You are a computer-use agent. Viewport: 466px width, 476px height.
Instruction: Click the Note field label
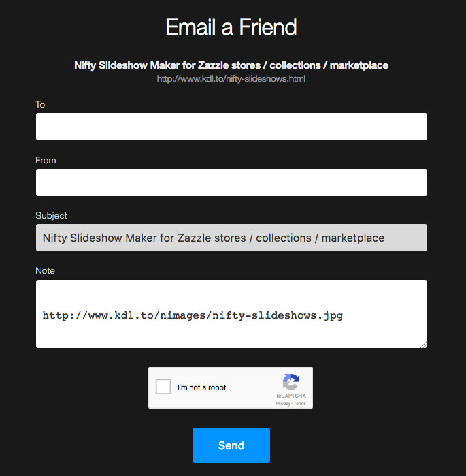pos(45,270)
